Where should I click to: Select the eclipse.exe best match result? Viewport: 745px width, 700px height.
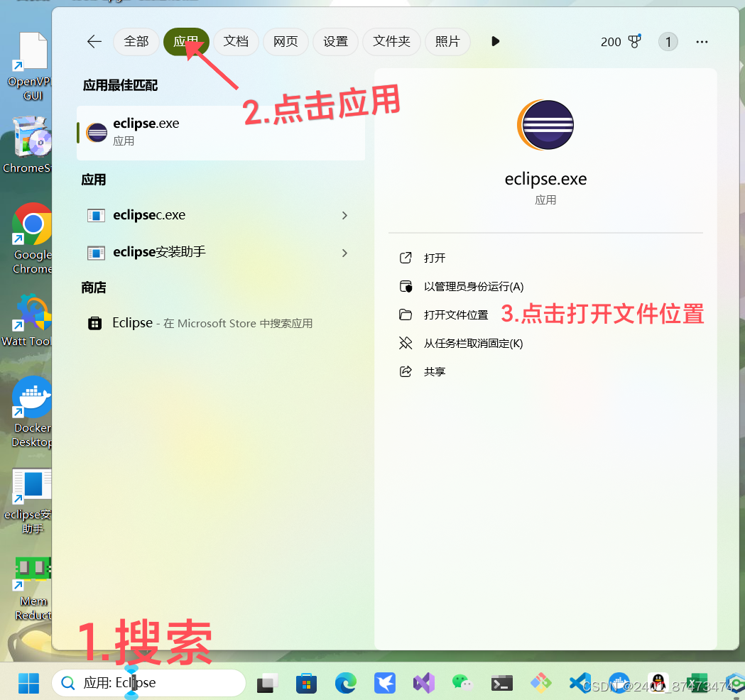coord(221,133)
